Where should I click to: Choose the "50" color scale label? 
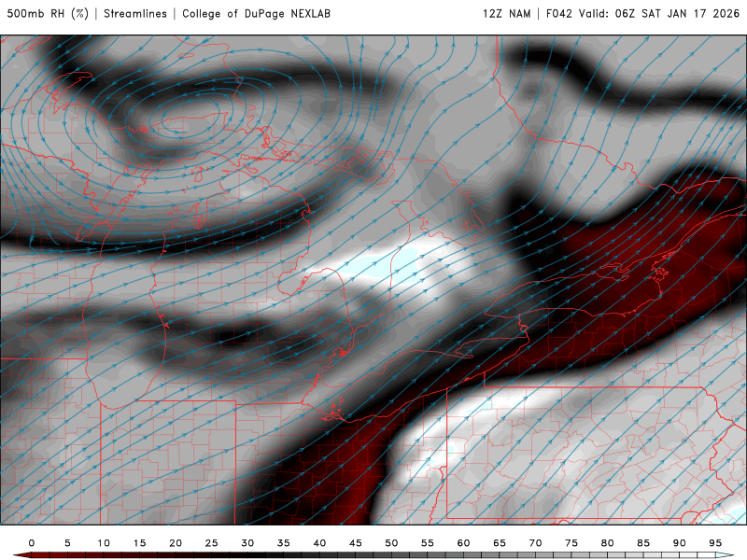pos(391,543)
